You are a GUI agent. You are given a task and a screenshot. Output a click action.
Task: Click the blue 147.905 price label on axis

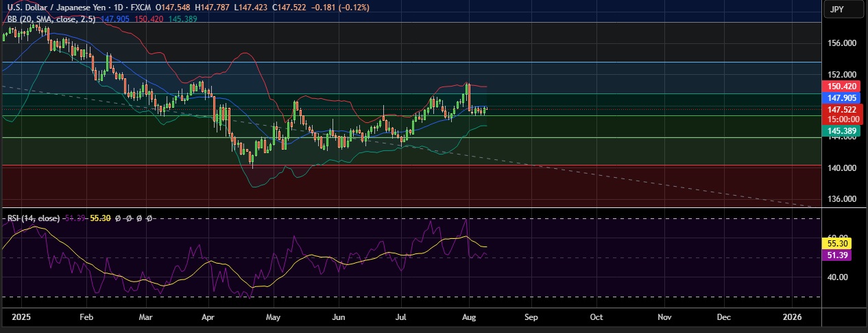(843, 98)
